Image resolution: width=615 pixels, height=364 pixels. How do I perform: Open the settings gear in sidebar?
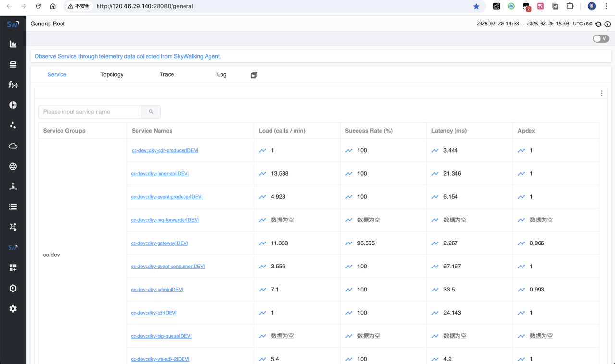pos(13,309)
